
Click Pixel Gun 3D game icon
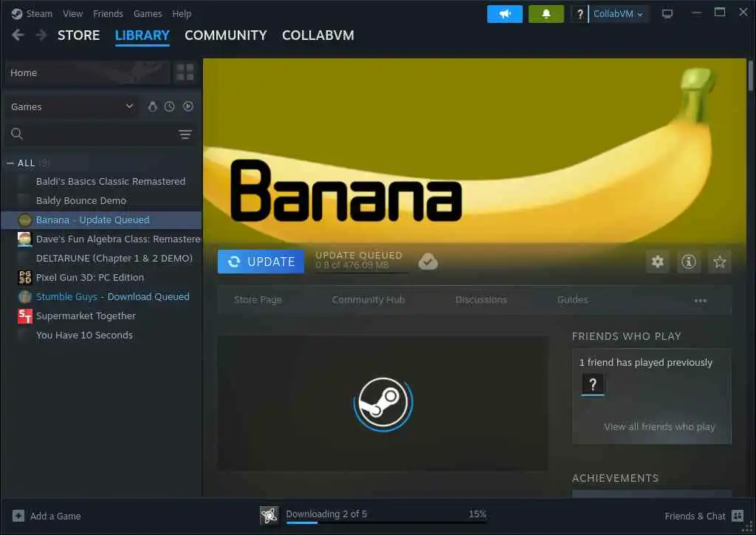pyautogui.click(x=24, y=277)
